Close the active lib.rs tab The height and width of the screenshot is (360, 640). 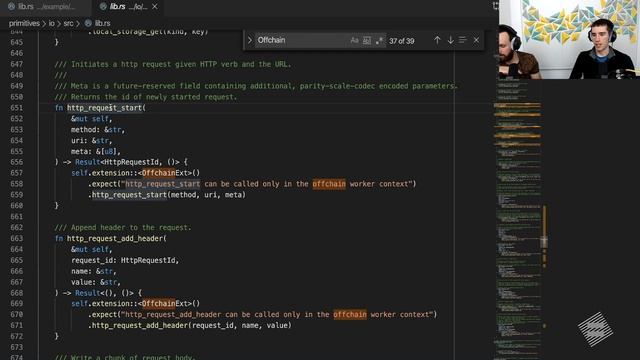[155, 7]
